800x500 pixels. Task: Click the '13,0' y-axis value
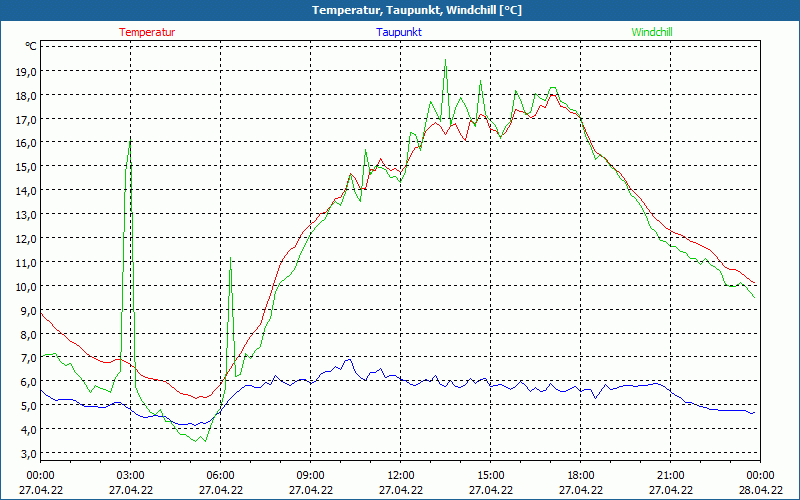click(27, 215)
